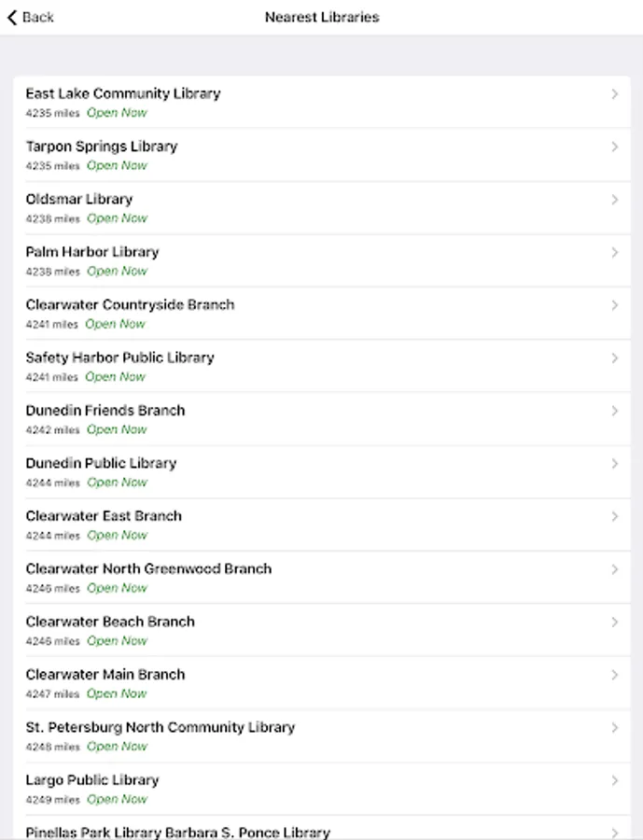This screenshot has height=840, width=643.
Task: Click the Largo Public Library chevron
Action: point(615,780)
